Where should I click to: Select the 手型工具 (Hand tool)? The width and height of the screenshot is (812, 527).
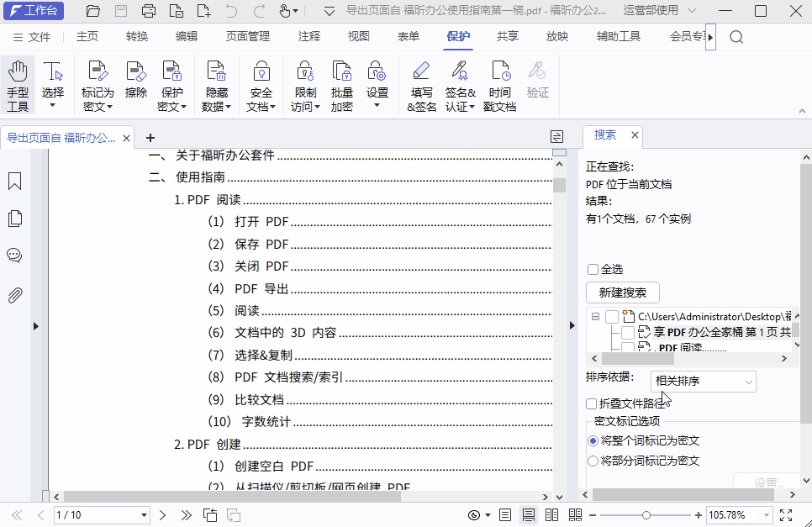pos(18,84)
